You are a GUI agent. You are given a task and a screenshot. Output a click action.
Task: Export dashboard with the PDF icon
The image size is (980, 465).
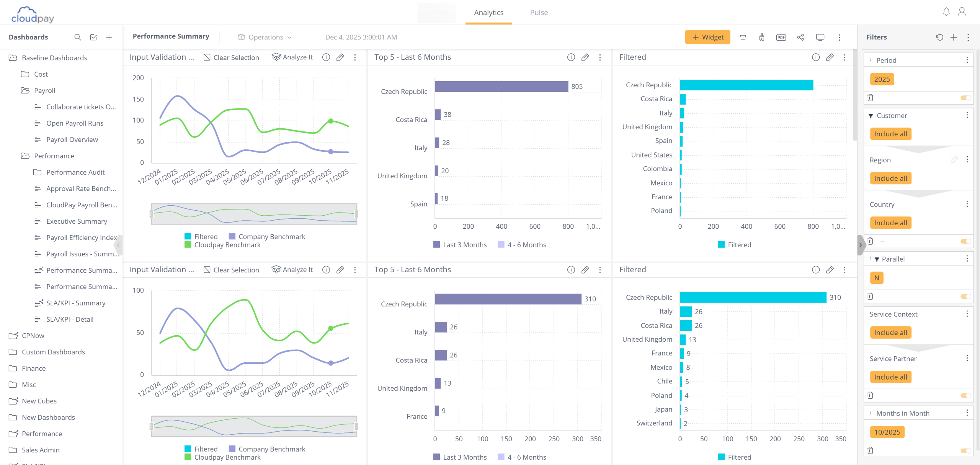point(781,37)
